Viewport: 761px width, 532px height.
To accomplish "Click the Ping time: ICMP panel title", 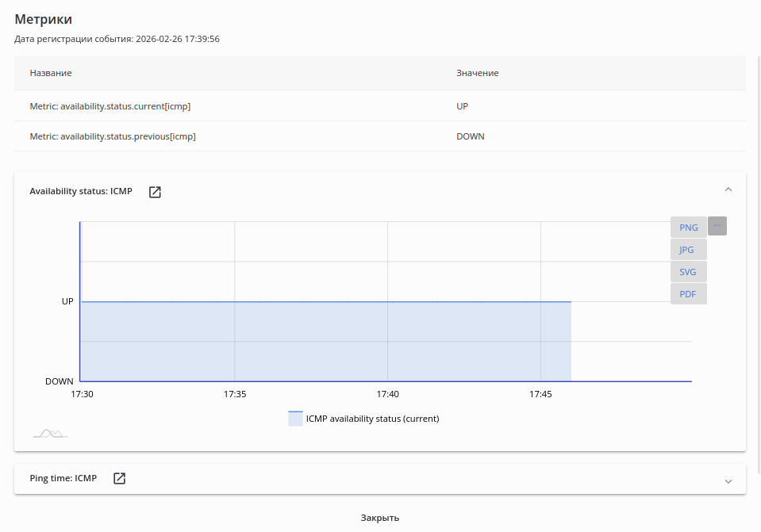I will click(x=63, y=478).
